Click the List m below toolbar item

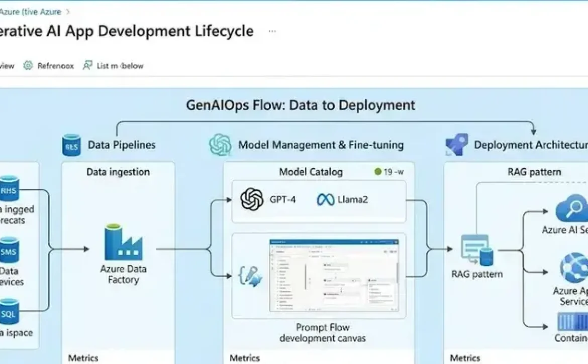click(114, 66)
